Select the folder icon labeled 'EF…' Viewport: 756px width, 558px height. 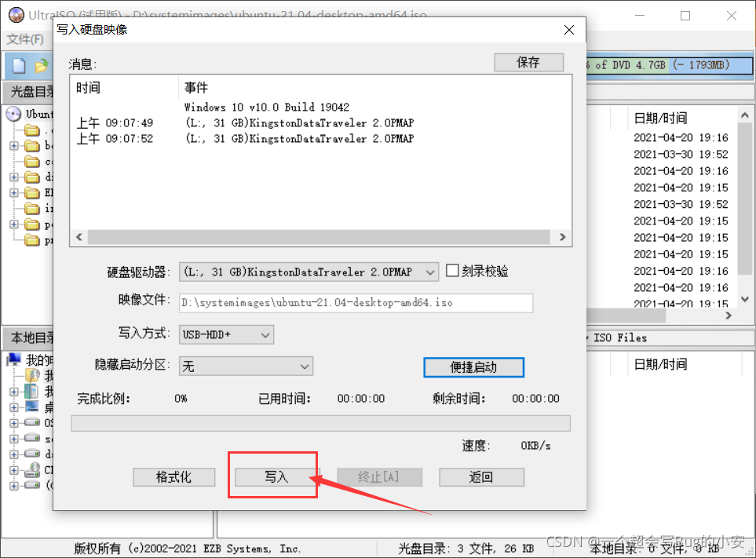pos(32,193)
